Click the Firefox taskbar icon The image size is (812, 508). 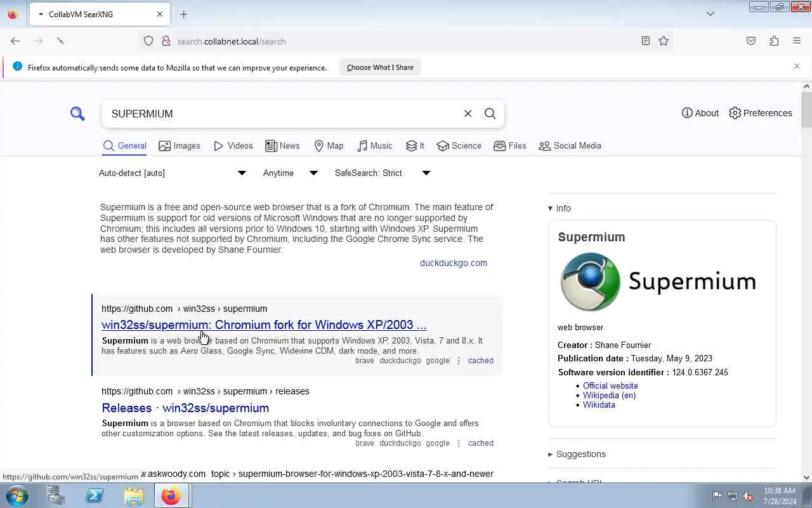171,496
